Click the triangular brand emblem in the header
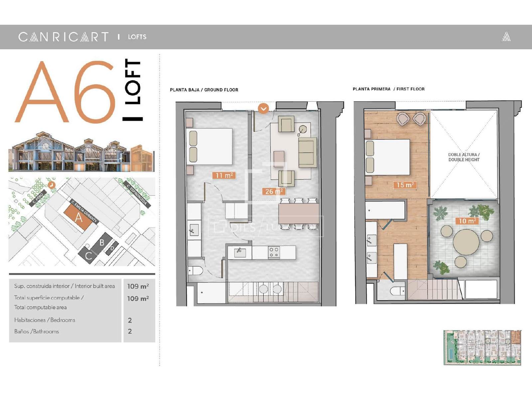 coord(506,37)
